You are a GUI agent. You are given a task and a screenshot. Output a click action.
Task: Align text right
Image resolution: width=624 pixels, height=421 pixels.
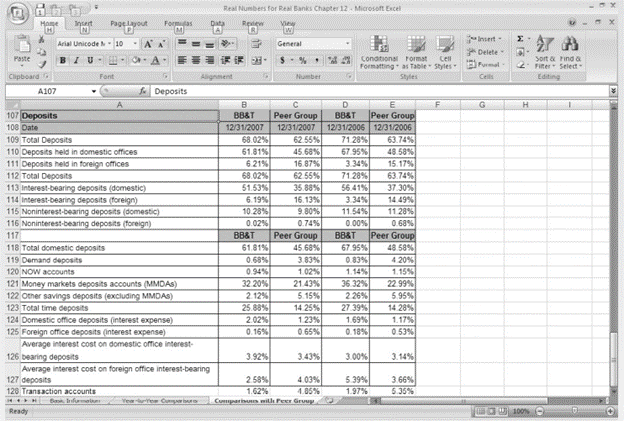(x=210, y=60)
